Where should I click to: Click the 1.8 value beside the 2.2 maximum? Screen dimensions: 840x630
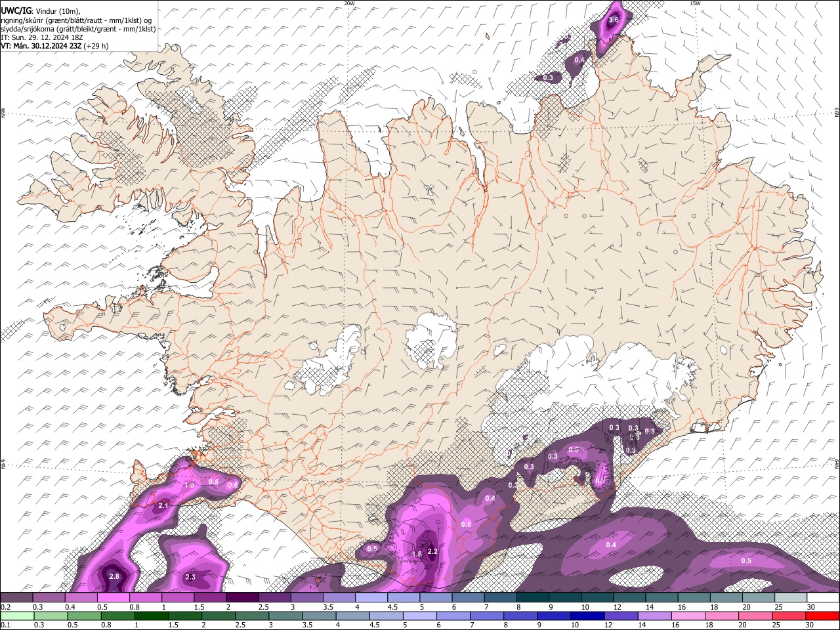point(417,554)
